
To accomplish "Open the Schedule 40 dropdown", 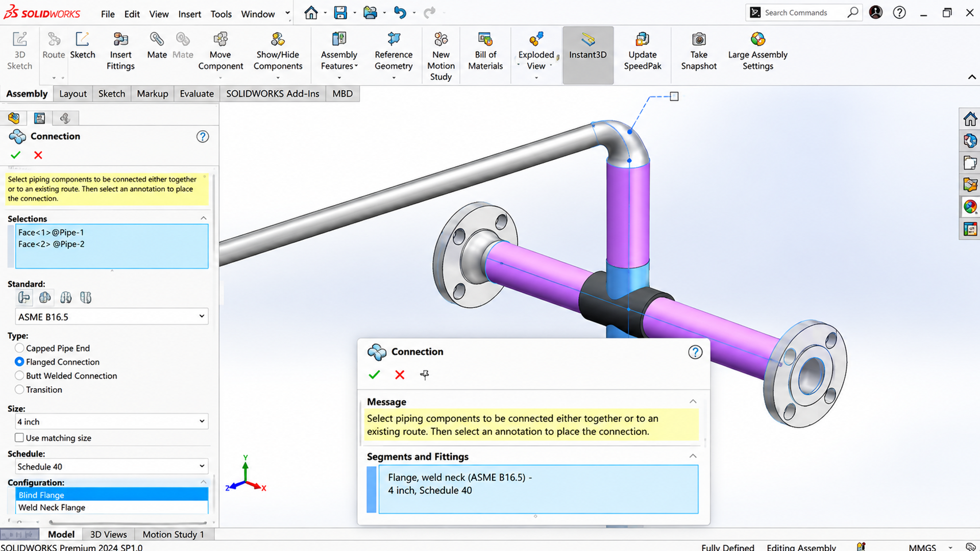I will [x=112, y=466].
